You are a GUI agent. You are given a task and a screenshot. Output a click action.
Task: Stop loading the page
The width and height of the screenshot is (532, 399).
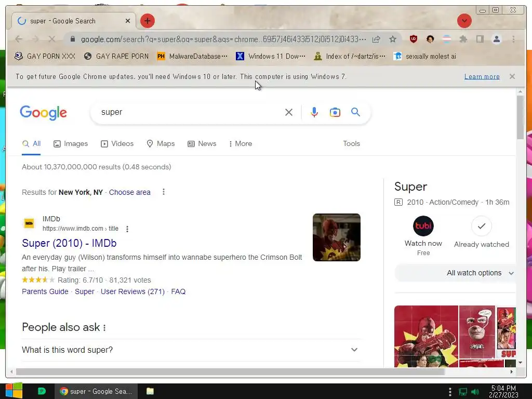coord(51,39)
